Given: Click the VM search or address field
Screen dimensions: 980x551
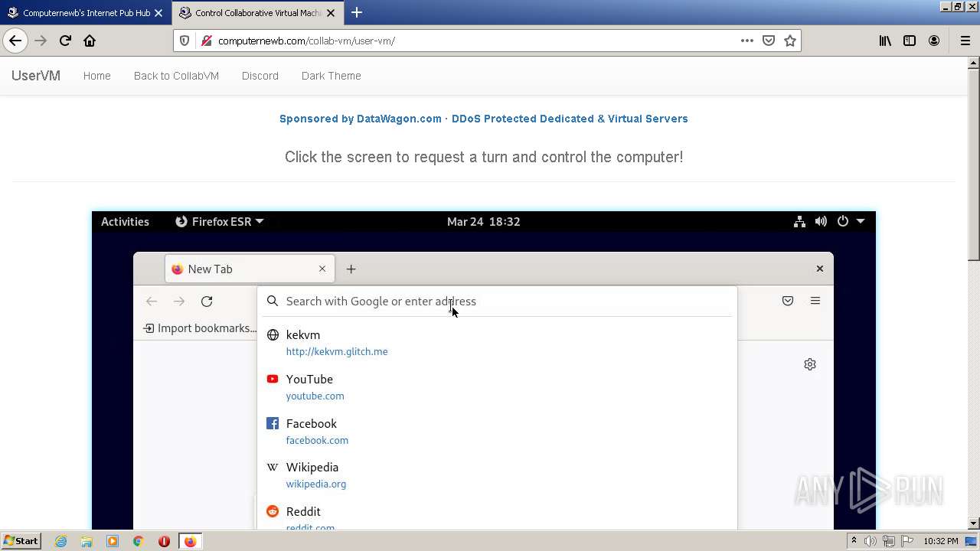Looking at the screenshot, I should click(497, 302).
